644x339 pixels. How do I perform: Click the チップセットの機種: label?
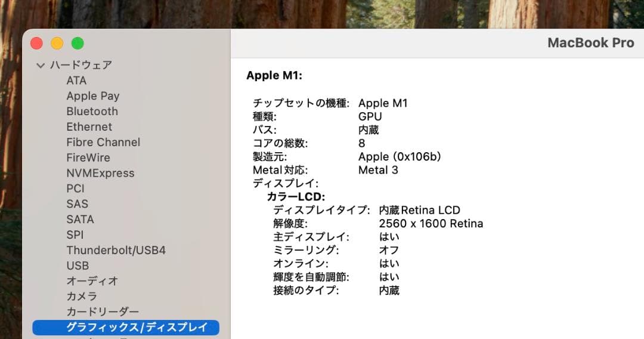[x=301, y=103]
